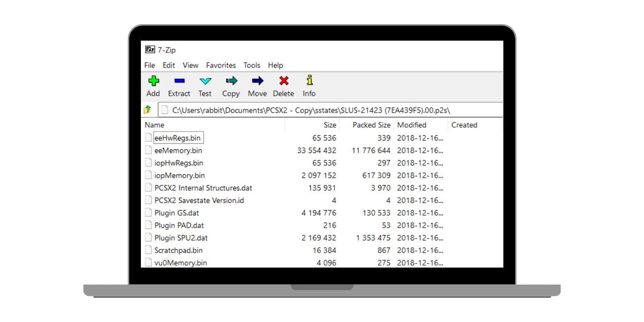This screenshot has height=322, width=644.
Task: Run Test with the checkmark icon
Action: (x=205, y=81)
